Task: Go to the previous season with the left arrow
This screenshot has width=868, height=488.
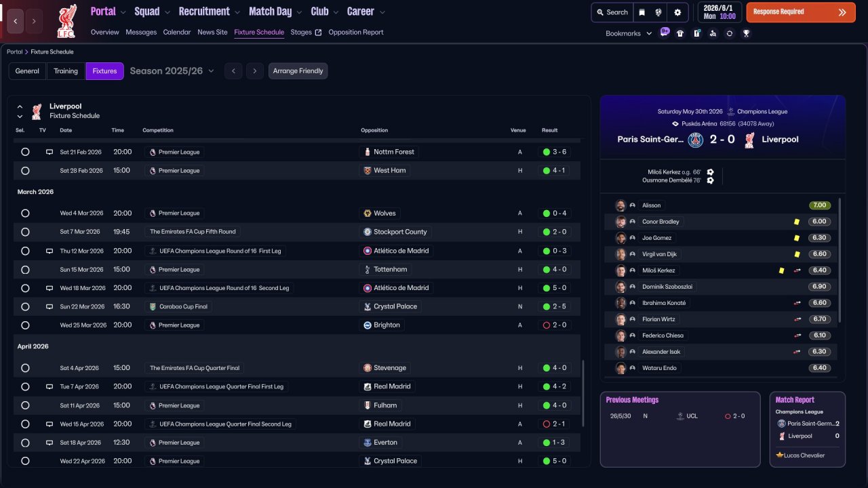Action: 233,71
